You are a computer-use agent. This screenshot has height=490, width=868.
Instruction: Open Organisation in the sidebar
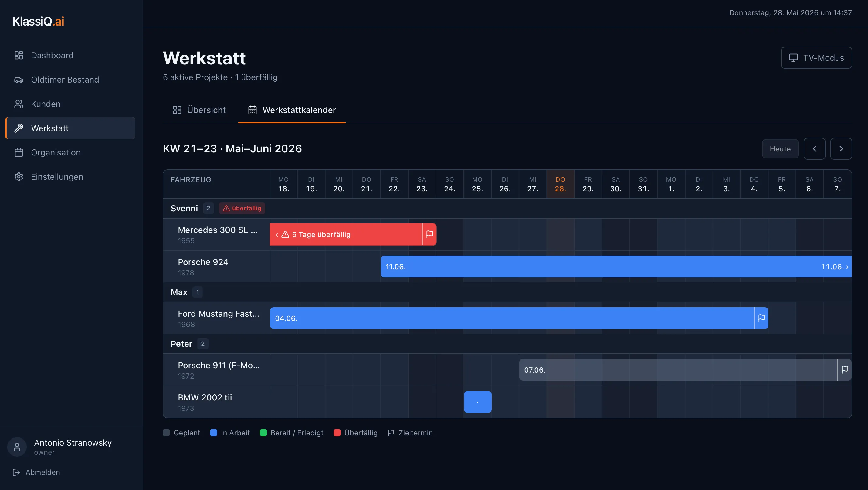pyautogui.click(x=70, y=152)
